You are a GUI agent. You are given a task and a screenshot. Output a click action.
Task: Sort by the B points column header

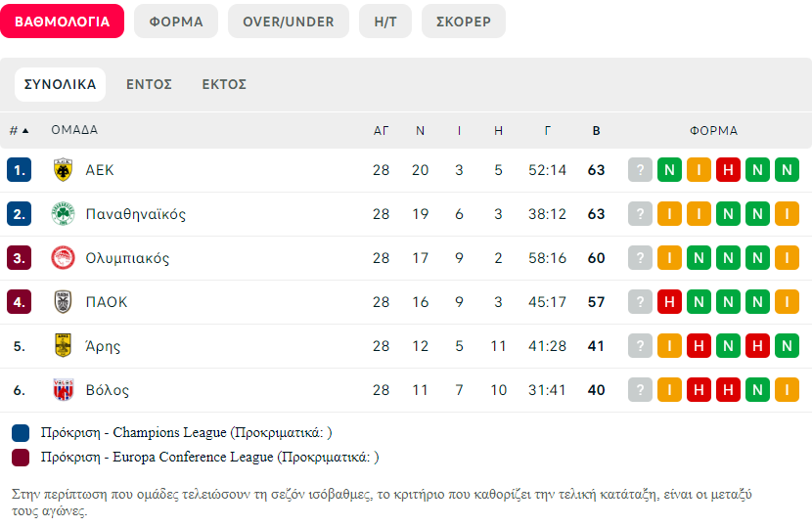[x=596, y=130]
